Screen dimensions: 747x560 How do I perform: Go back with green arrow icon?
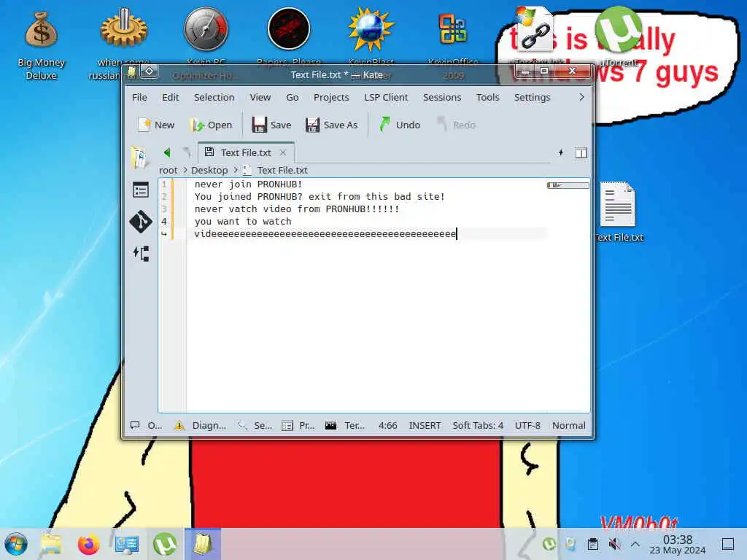[167, 152]
